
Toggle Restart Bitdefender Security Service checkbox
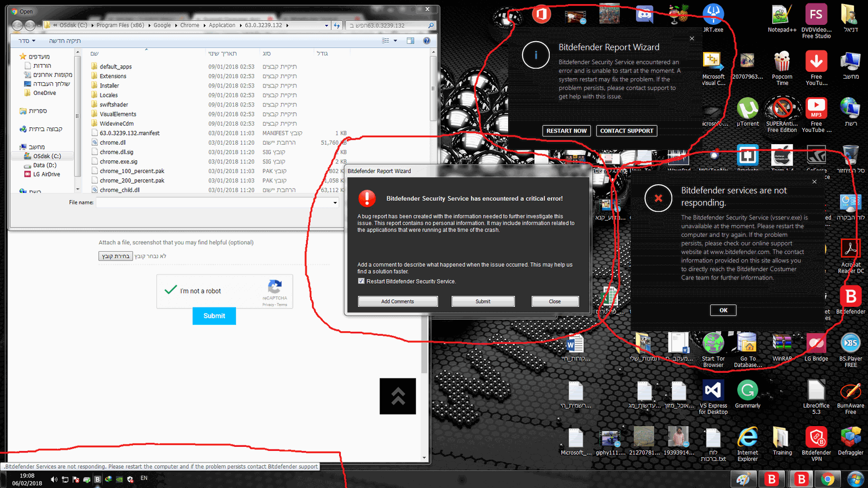tap(361, 281)
